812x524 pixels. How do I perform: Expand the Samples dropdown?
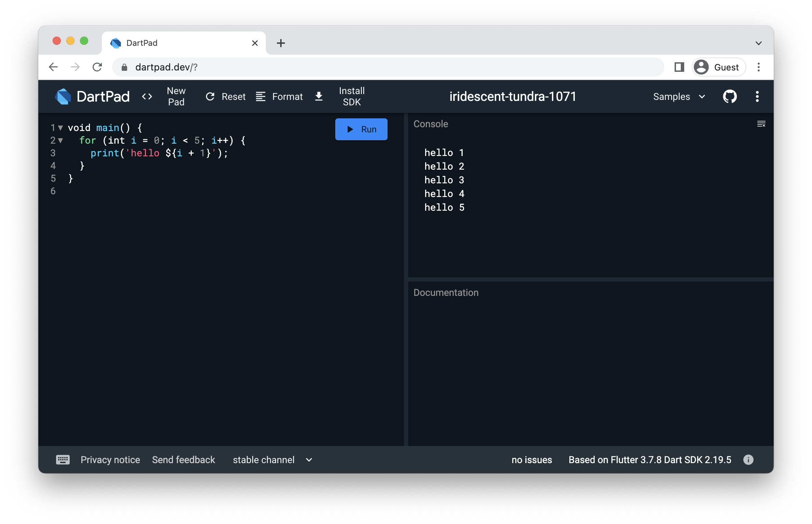click(679, 96)
